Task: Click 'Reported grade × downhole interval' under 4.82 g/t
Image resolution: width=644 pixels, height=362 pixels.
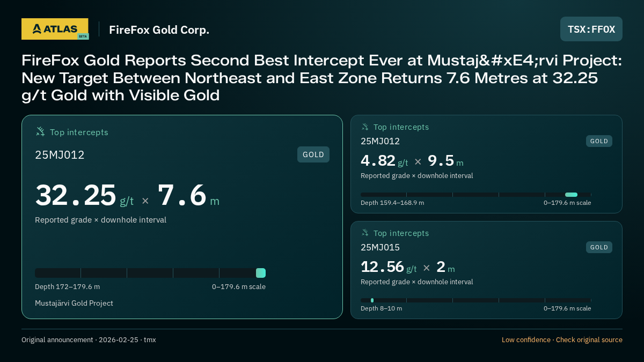Action: coord(416,176)
